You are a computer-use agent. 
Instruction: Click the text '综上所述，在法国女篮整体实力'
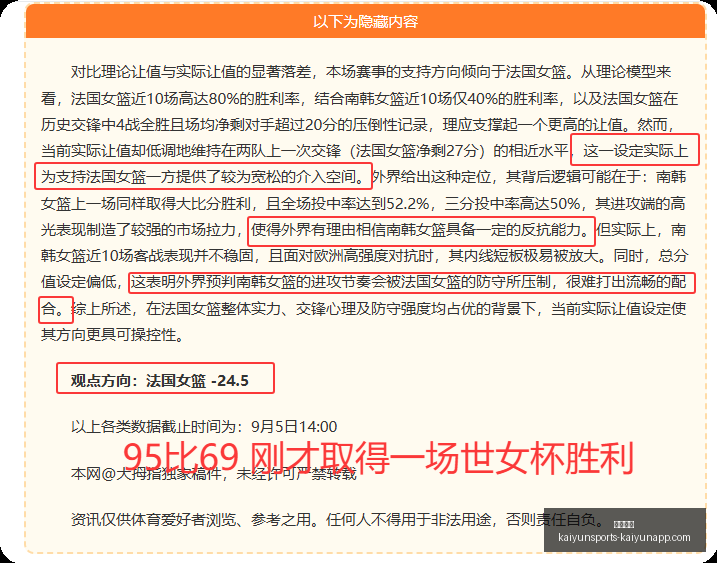pyautogui.click(x=176, y=309)
